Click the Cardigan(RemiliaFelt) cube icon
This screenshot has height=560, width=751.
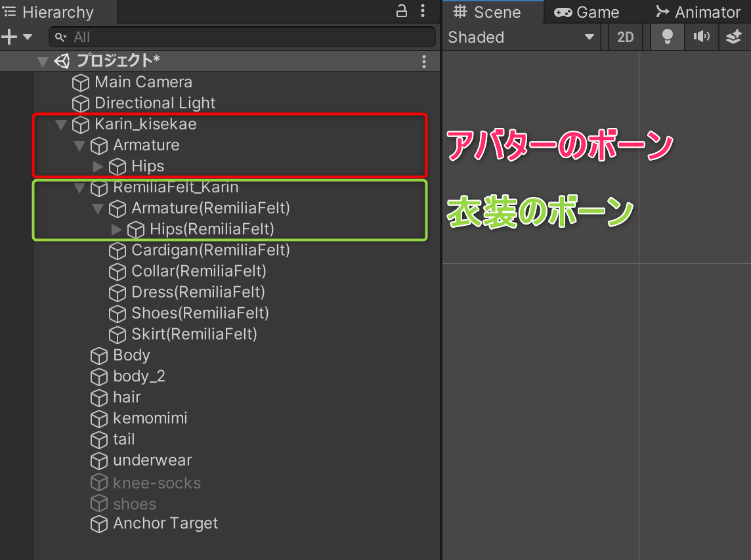(118, 251)
